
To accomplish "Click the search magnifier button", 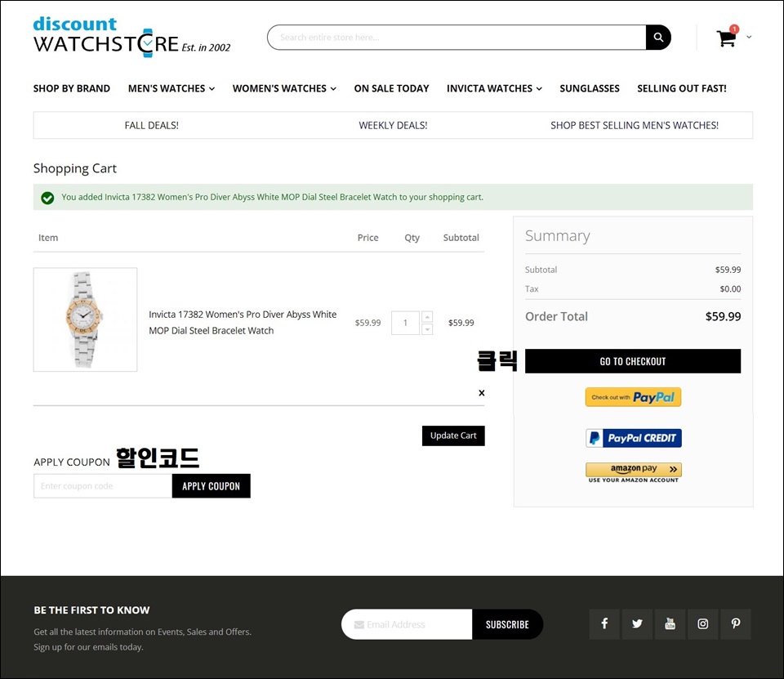I will pos(658,38).
